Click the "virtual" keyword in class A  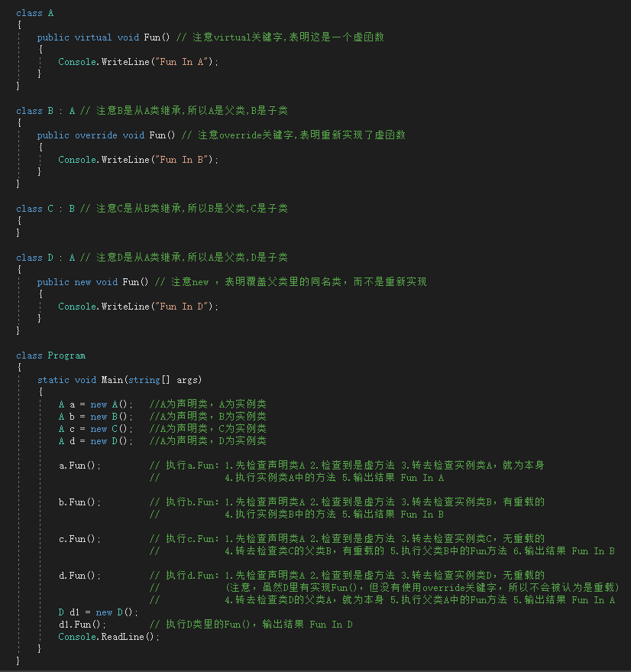93,37
